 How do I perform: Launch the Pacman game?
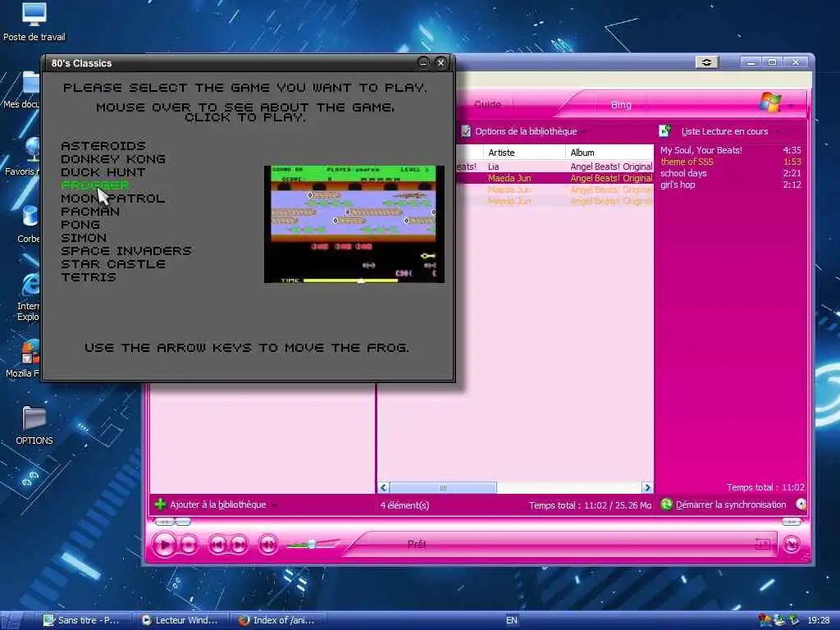click(90, 212)
